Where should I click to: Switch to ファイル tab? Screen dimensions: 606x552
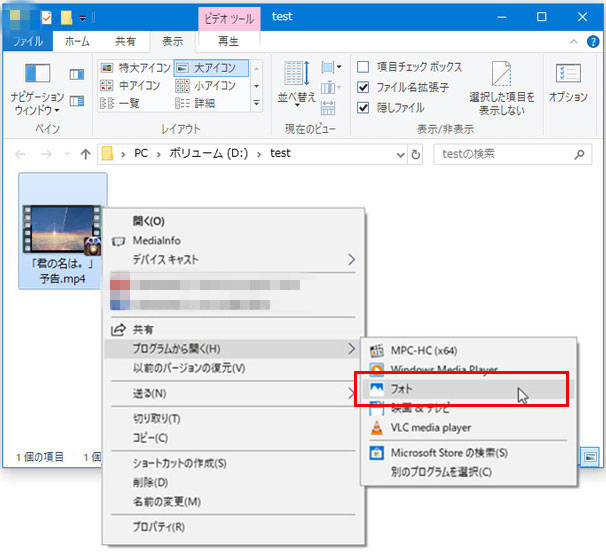[28, 41]
